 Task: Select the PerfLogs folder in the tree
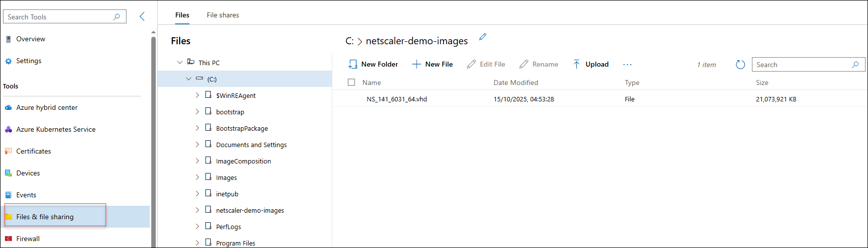pos(229,227)
